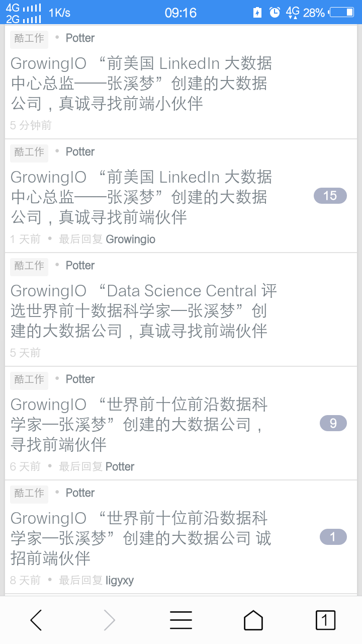Open the 酷工作 node tag on first post
The width and height of the screenshot is (362, 644).
29,39
